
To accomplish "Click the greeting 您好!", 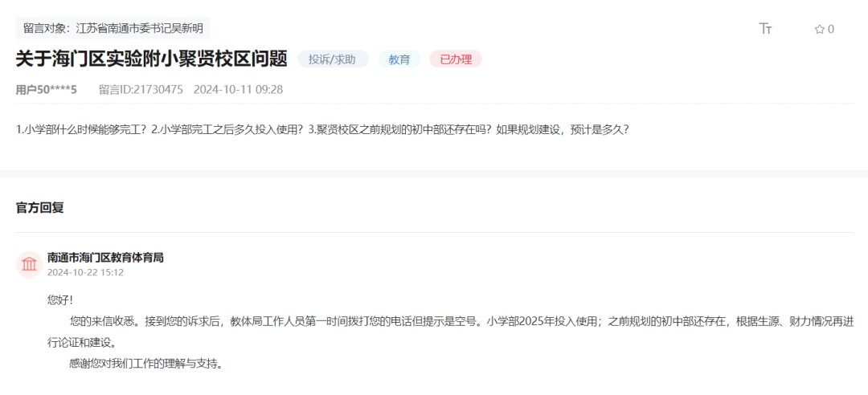I will point(59,300).
